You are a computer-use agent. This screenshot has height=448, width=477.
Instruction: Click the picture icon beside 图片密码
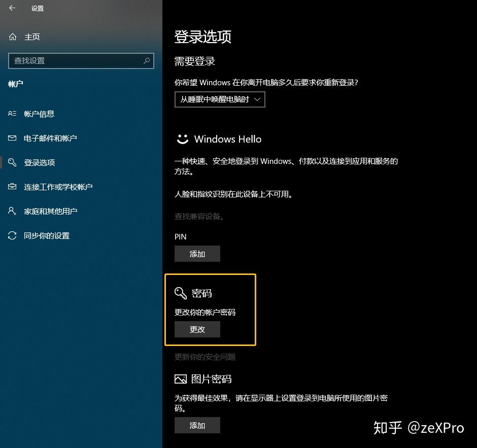pyautogui.click(x=180, y=379)
